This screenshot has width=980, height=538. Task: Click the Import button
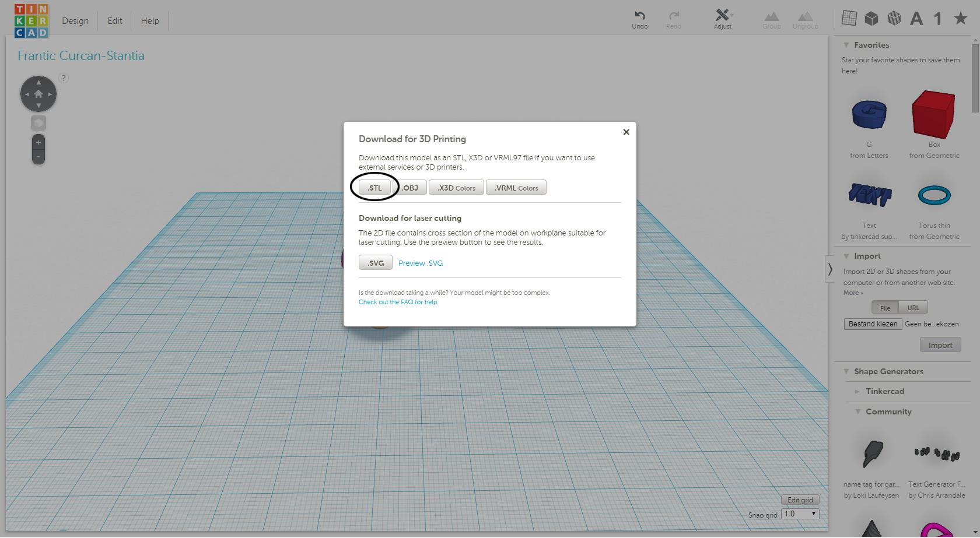click(940, 345)
